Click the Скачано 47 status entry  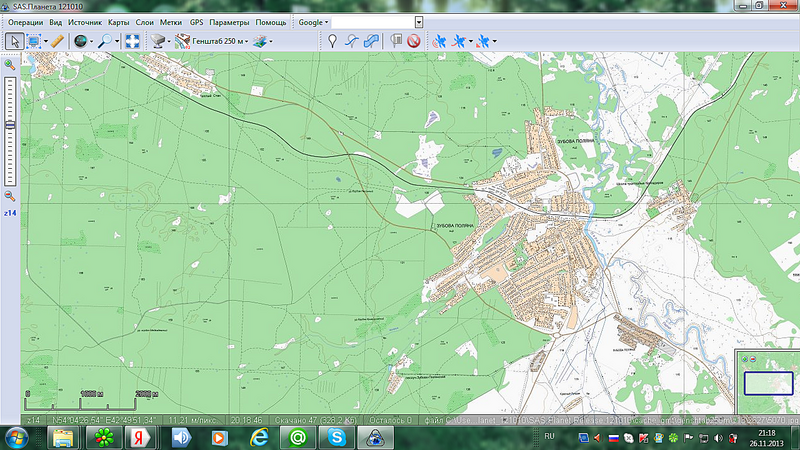coord(315,420)
